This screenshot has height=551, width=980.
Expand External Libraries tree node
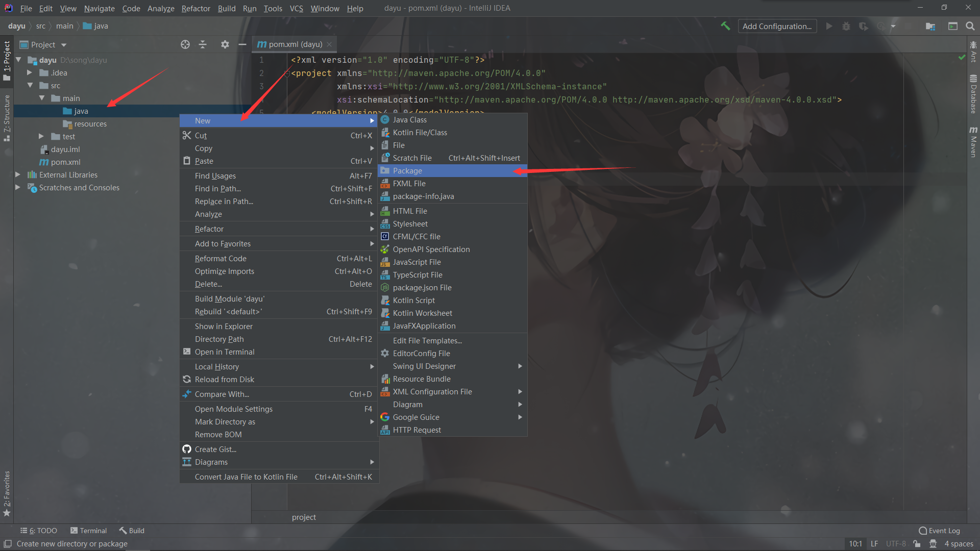point(17,174)
